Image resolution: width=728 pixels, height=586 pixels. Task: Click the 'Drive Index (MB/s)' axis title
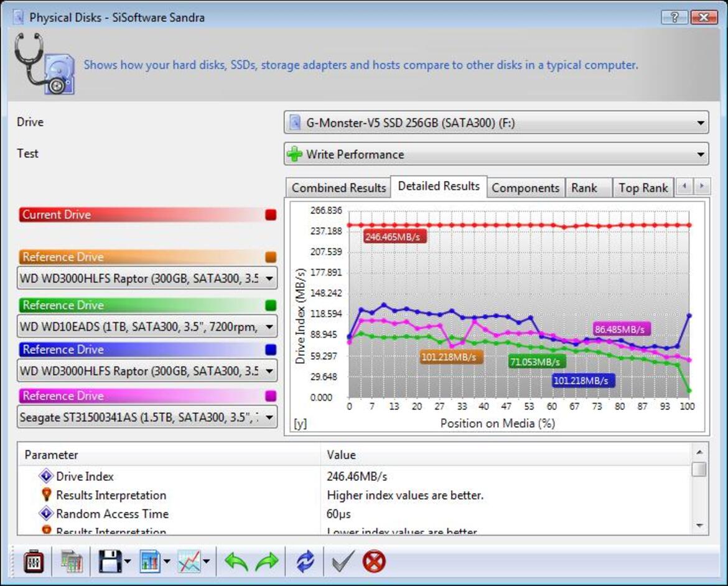(301, 316)
